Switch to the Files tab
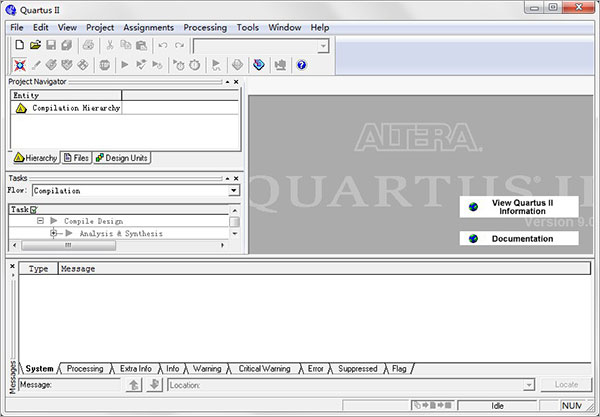Viewport: 600px width, 417px height. tap(76, 158)
